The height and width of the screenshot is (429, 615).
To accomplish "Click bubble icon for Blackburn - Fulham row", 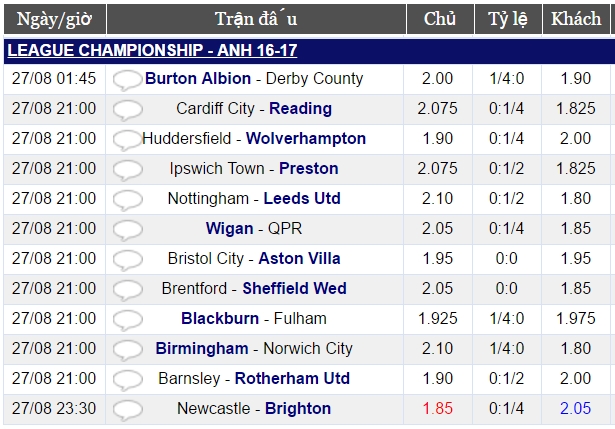I will click(127, 320).
